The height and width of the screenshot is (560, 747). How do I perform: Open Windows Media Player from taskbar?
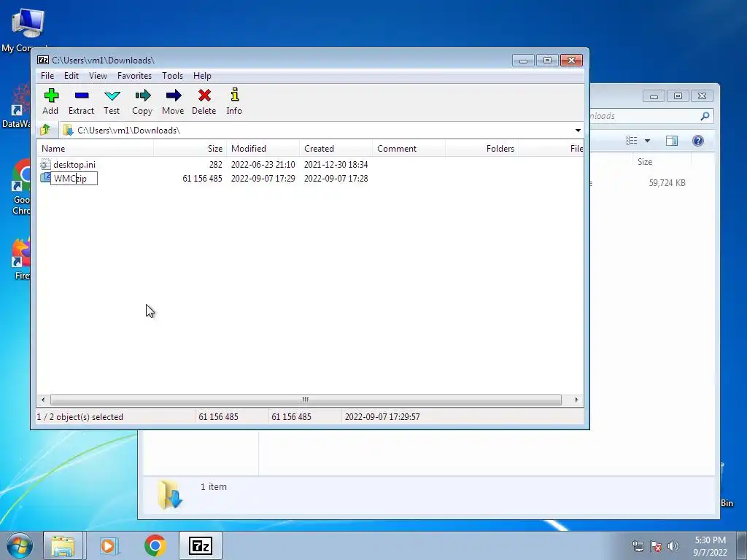(x=109, y=545)
